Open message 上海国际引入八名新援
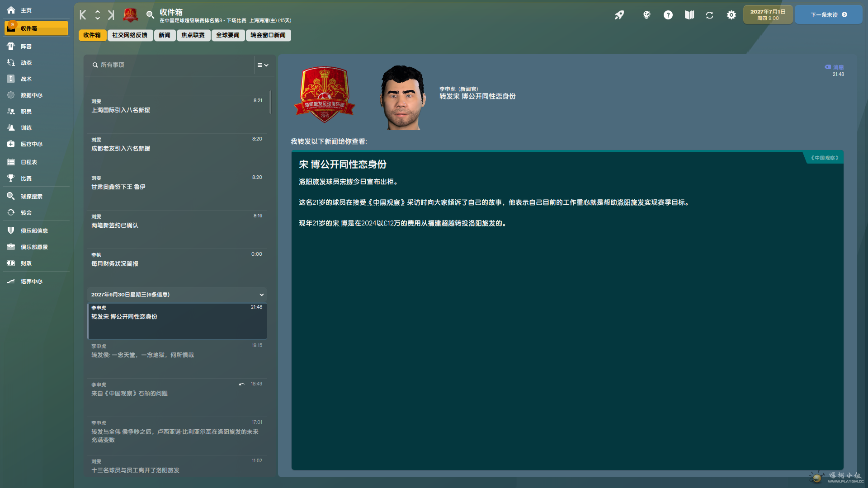The width and height of the screenshot is (868, 488). pos(177,111)
